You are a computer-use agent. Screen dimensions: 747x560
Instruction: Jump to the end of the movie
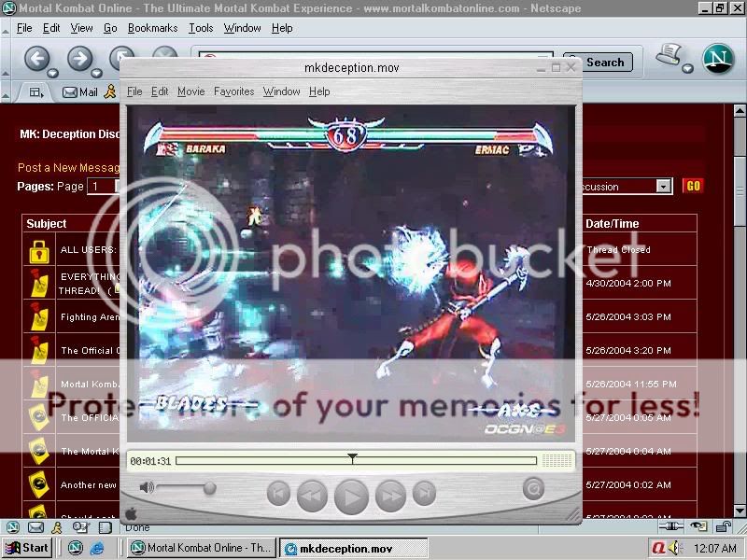pos(424,493)
